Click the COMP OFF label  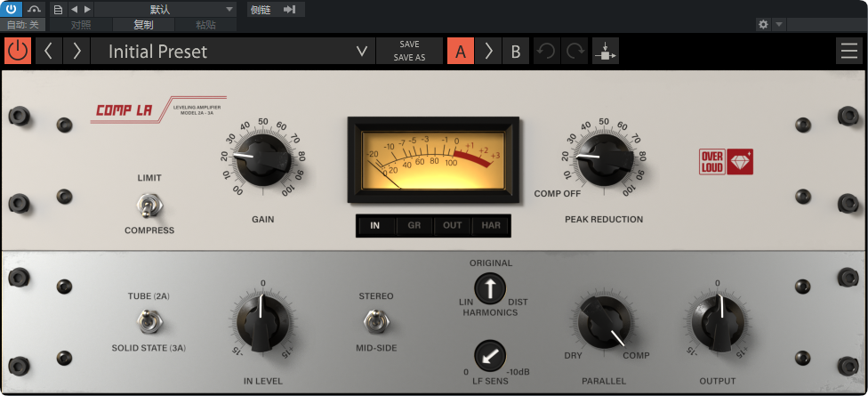coord(558,194)
